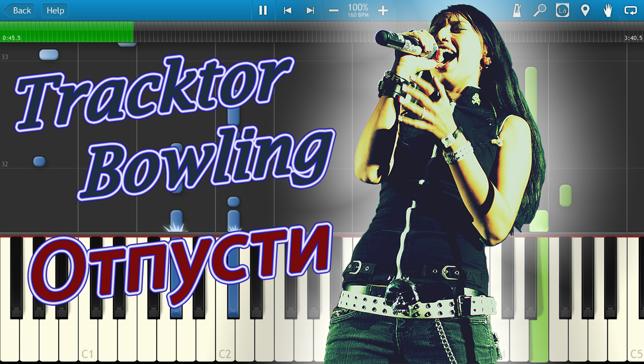
Task: Click measure number 32 marker
Action: (5, 164)
